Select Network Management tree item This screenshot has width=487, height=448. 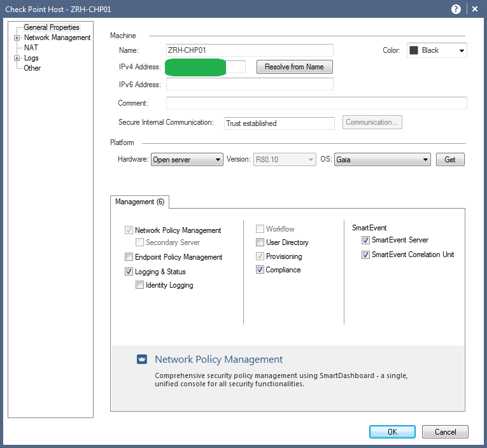coord(57,38)
